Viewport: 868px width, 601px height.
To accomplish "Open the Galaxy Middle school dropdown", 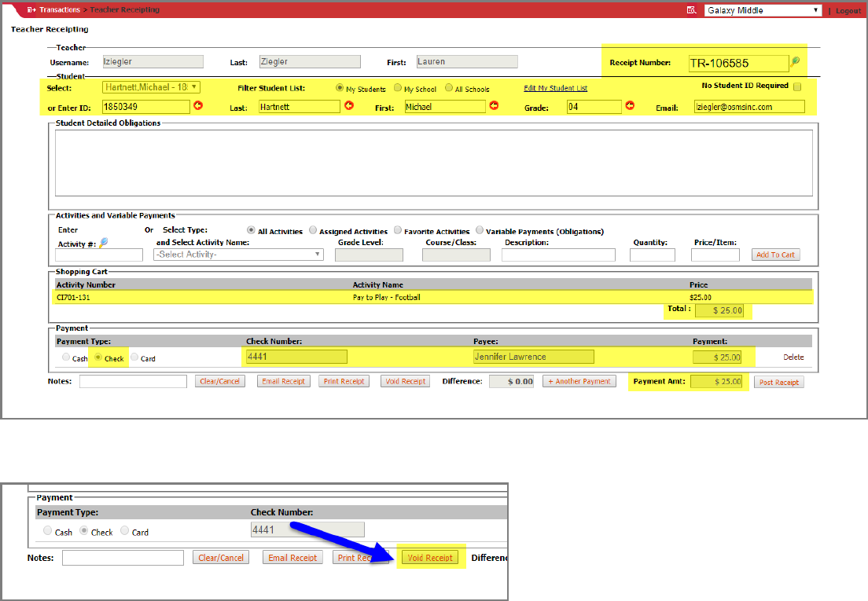I will click(x=763, y=10).
